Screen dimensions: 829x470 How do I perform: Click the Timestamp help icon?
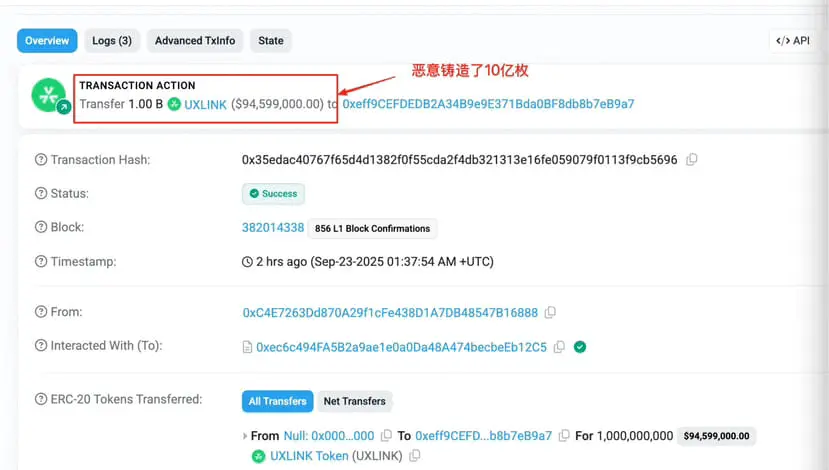pyautogui.click(x=41, y=262)
